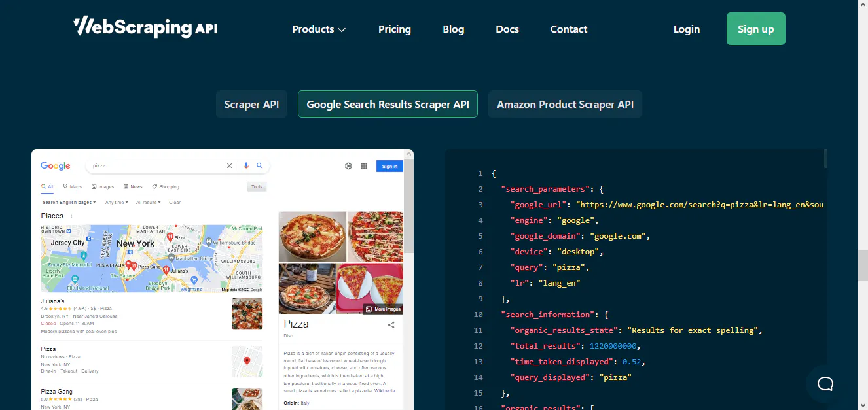Clear the pizza query with the X icon

pos(230,165)
